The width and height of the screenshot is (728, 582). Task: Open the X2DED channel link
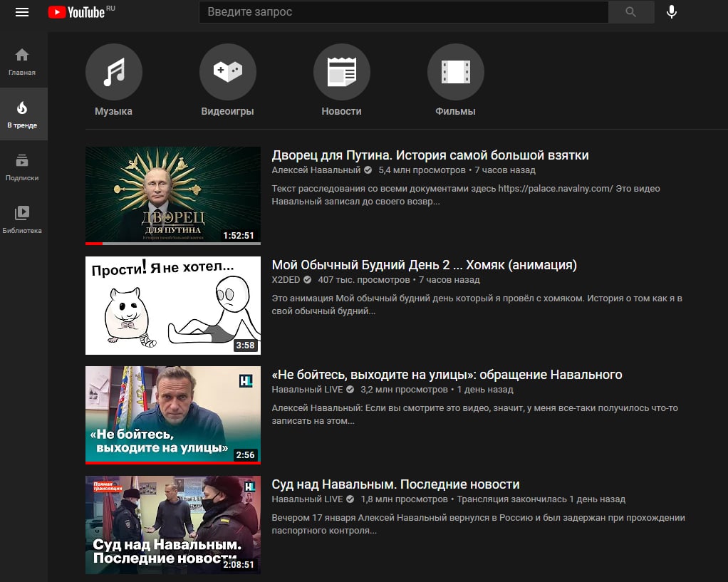coord(286,280)
